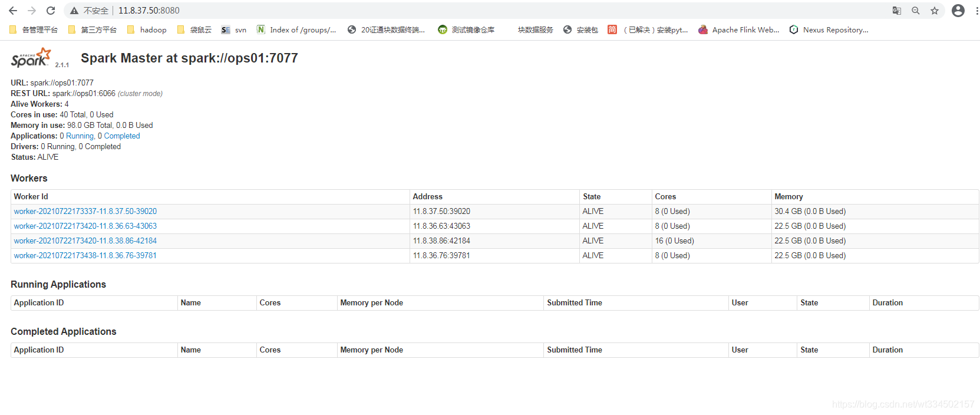The width and height of the screenshot is (980, 415).
Task: Go forward to the next page
Action: coord(32,11)
